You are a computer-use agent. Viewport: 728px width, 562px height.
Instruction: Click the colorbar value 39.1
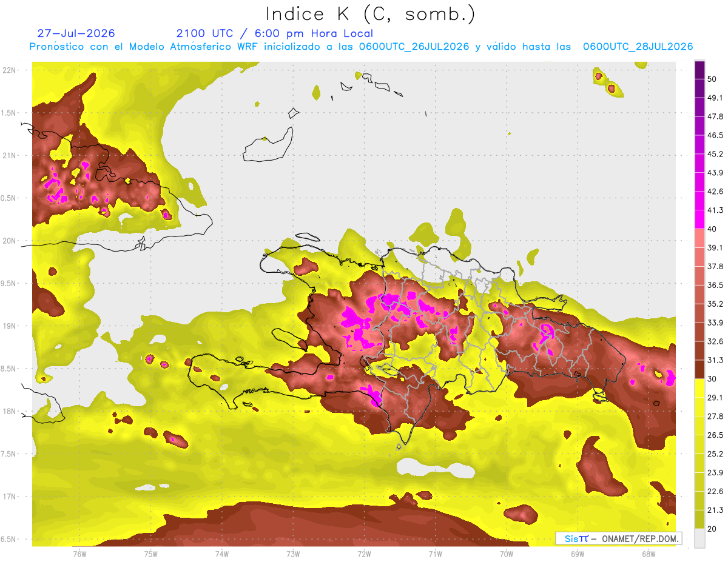click(x=715, y=247)
